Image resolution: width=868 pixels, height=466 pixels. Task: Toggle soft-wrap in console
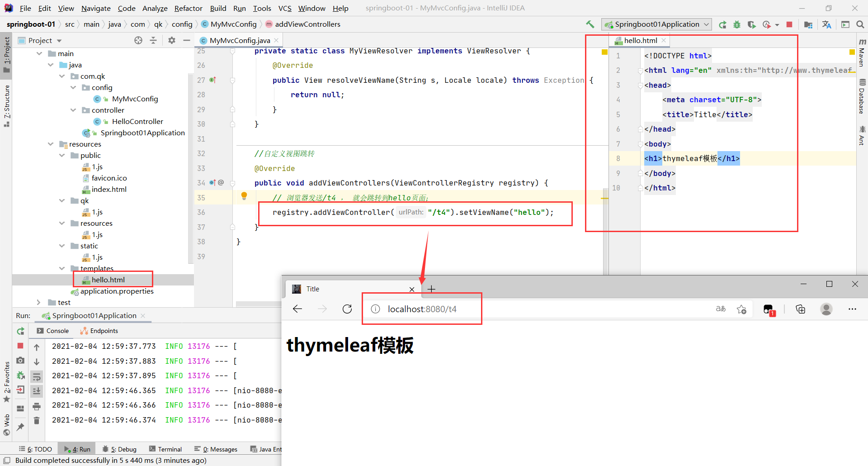pos(37,377)
